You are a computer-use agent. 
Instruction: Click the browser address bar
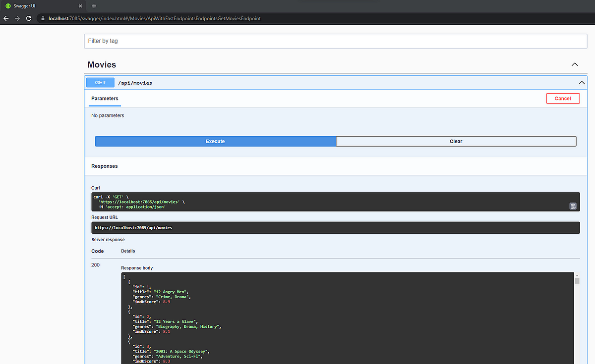tap(198, 18)
